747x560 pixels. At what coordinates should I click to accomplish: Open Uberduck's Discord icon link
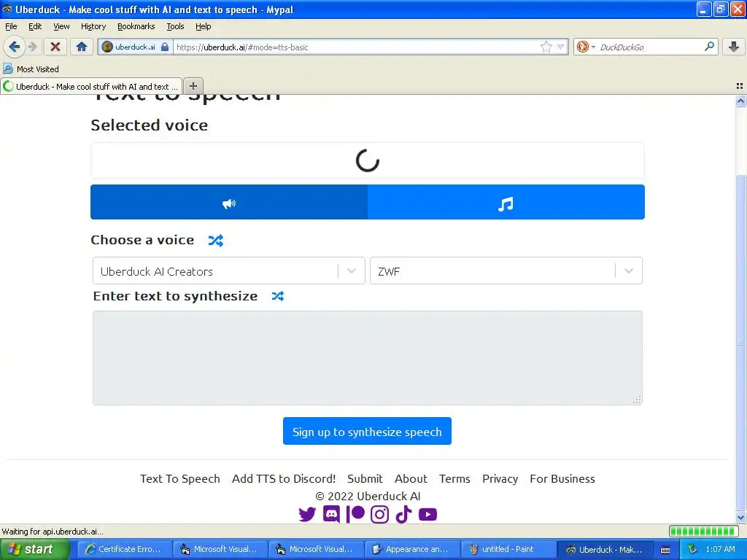point(332,514)
